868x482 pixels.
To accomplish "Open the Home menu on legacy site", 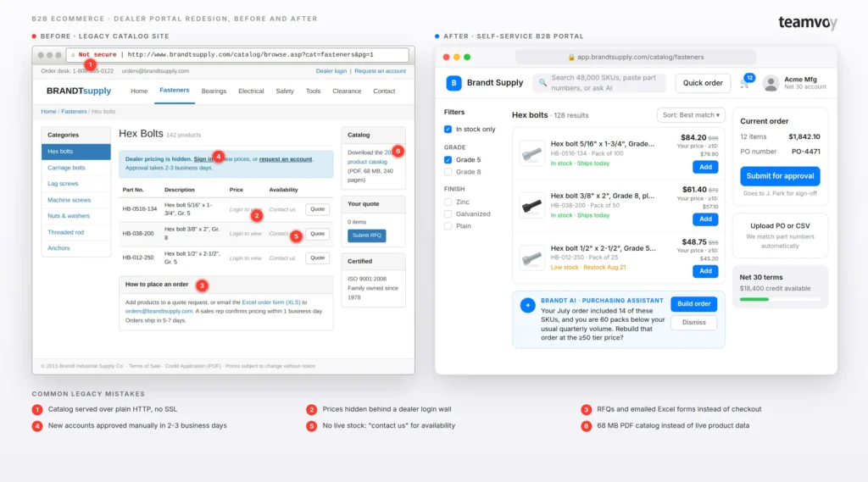I will tap(139, 91).
